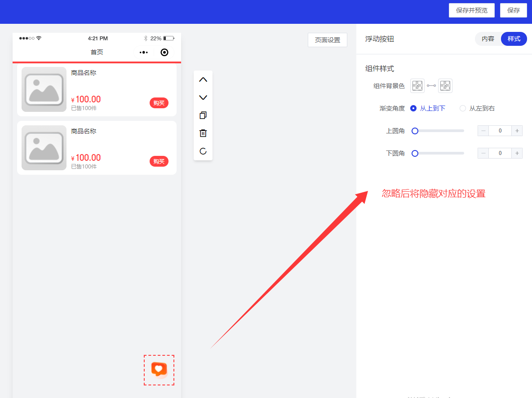Viewport: 532px width, 398px height.
Task: Choose the first component background color swatch
Action: 417,86
